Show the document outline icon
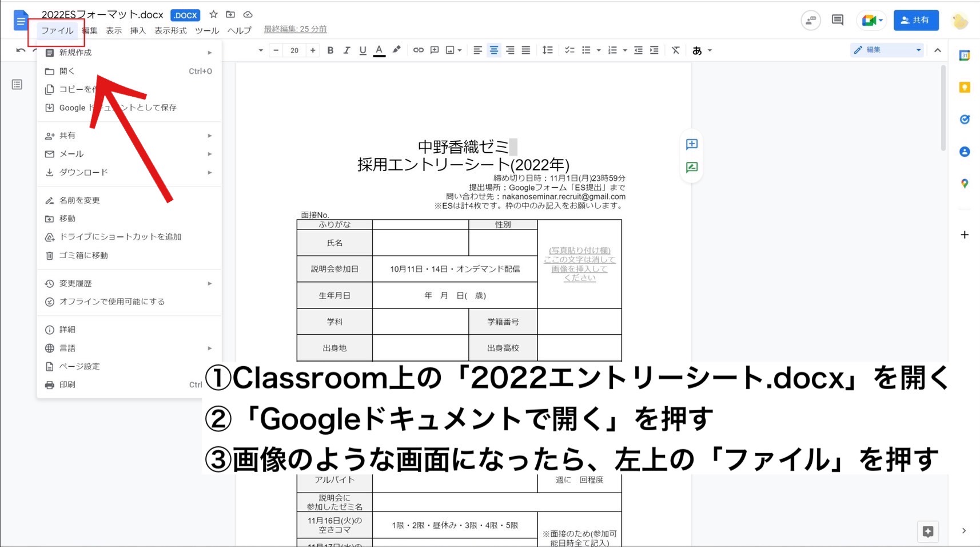The height and width of the screenshot is (547, 980). click(x=17, y=85)
